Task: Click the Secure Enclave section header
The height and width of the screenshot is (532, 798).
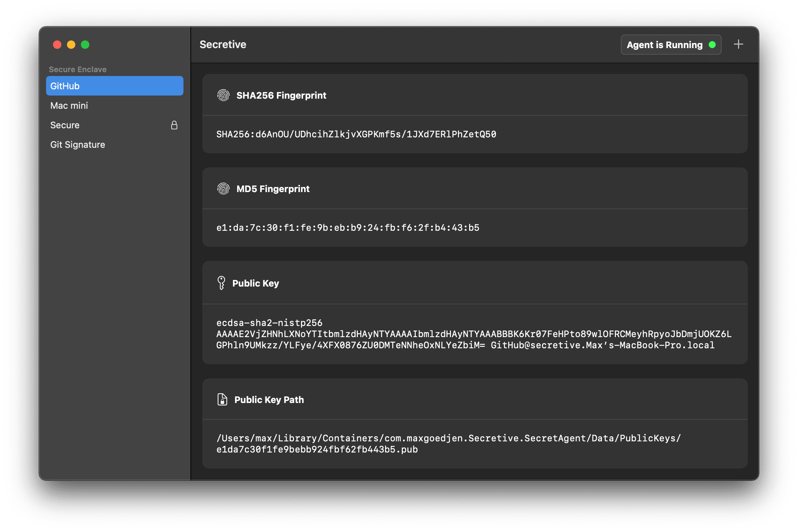Action: click(78, 69)
